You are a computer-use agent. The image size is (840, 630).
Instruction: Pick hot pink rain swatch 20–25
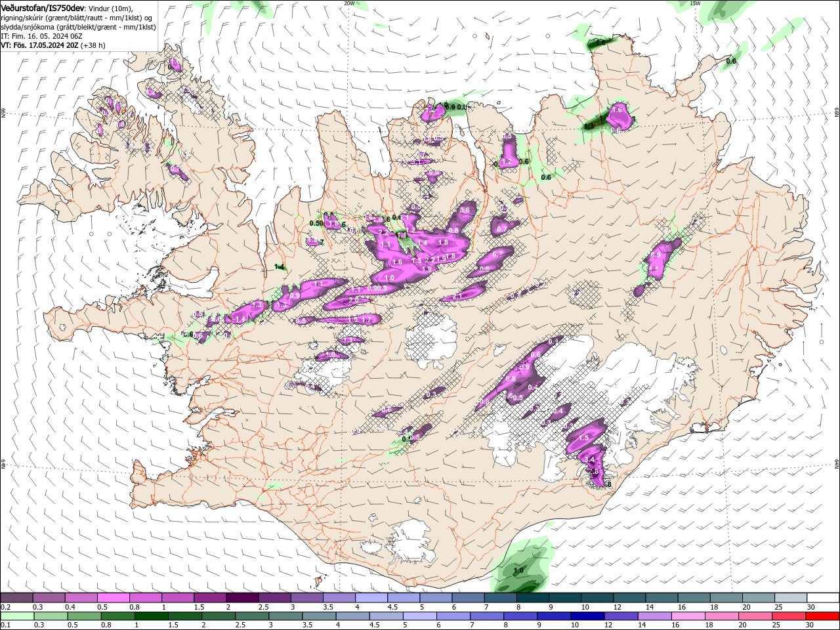click(x=755, y=616)
